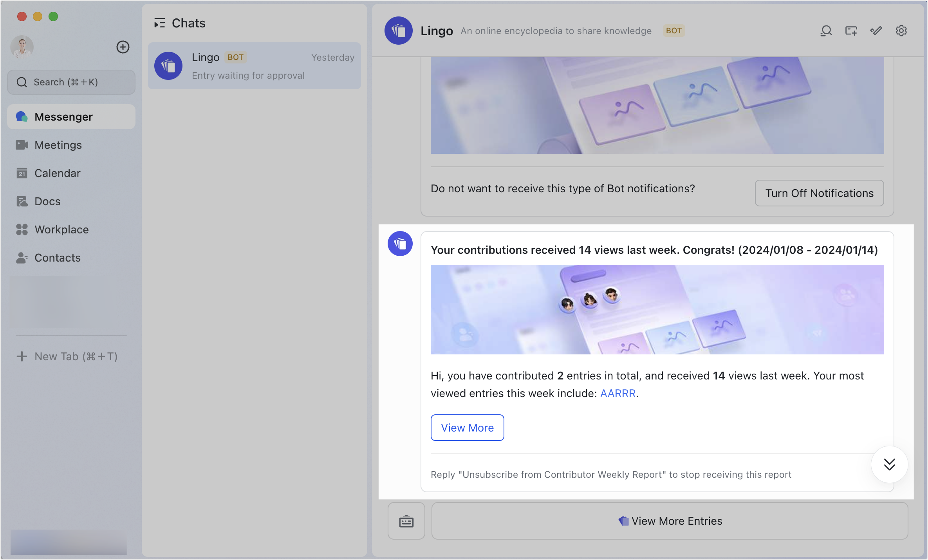
Task: Open the Meetings section in the sidebar
Action: click(57, 145)
